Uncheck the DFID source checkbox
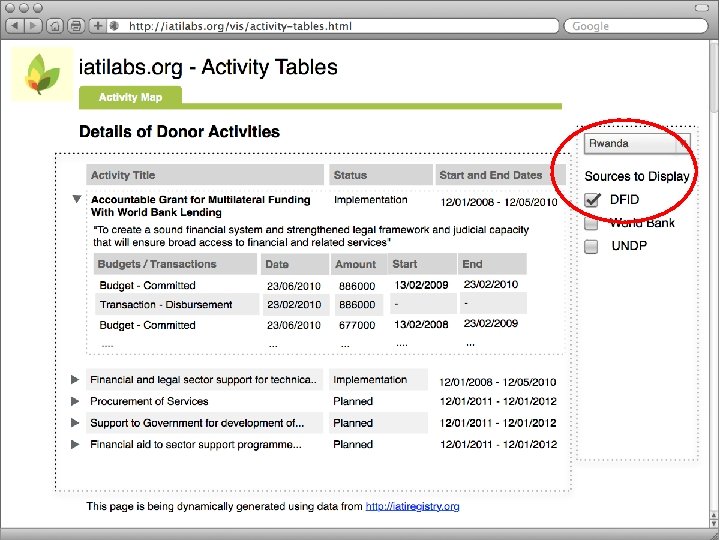 592,200
